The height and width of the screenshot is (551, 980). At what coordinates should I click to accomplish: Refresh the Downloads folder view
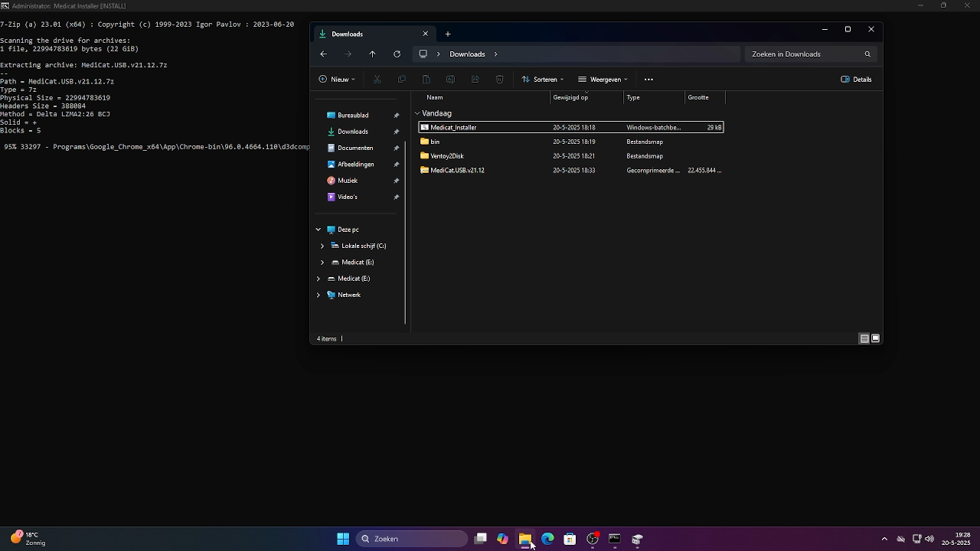[x=397, y=54]
